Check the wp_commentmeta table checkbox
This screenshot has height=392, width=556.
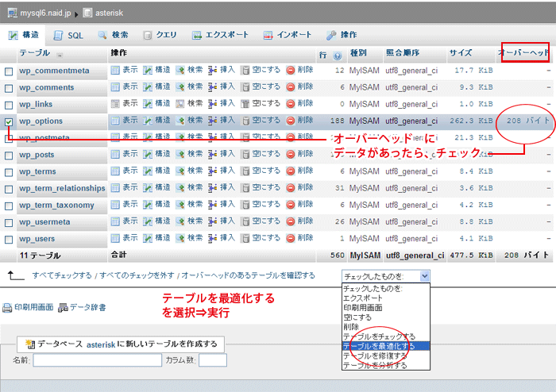(x=9, y=71)
